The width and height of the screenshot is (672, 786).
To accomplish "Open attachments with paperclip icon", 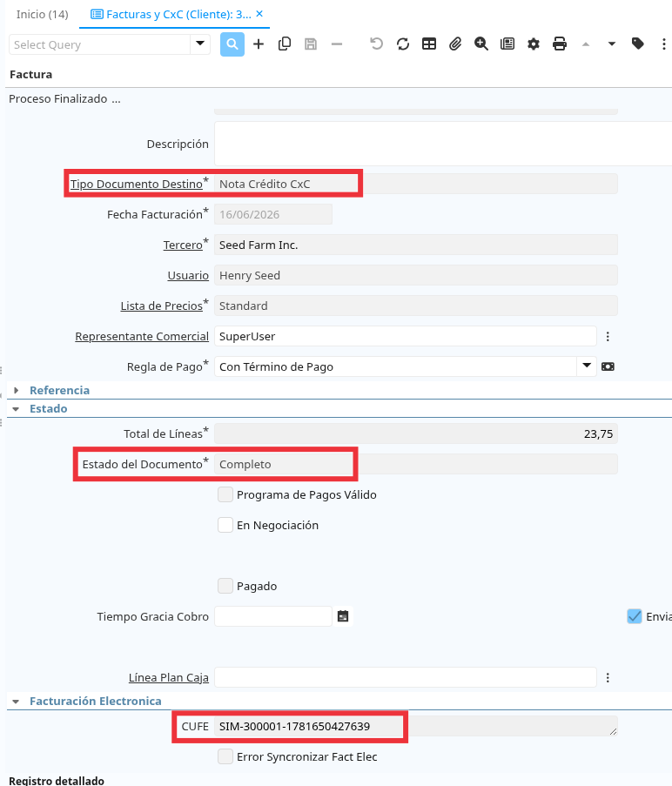I will [455, 44].
